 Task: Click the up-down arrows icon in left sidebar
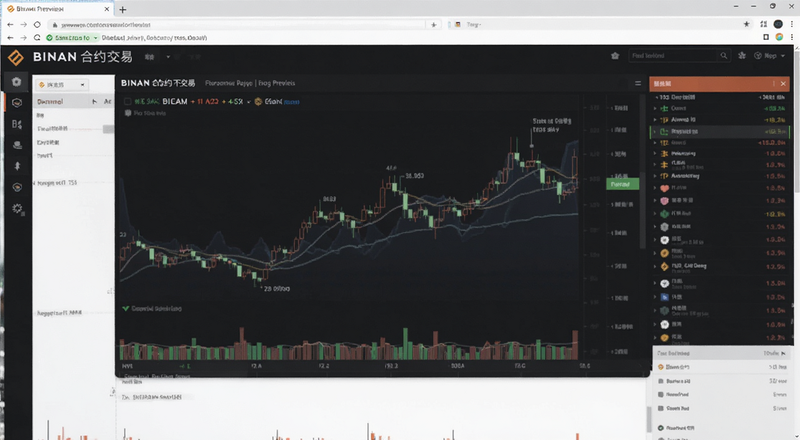point(17,166)
